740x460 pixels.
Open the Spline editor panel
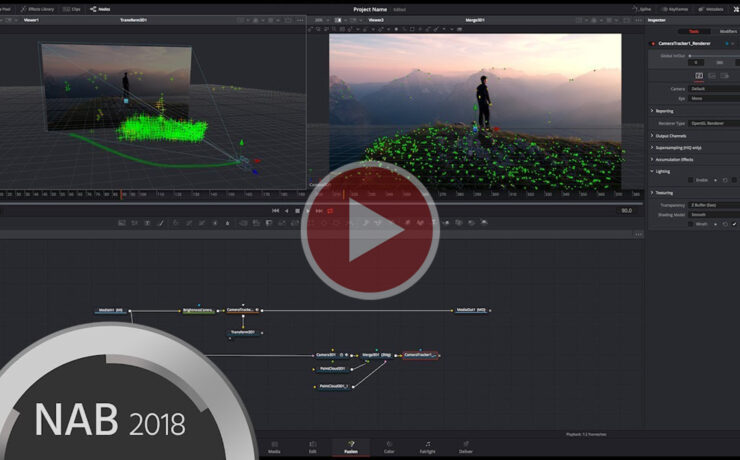click(641, 9)
